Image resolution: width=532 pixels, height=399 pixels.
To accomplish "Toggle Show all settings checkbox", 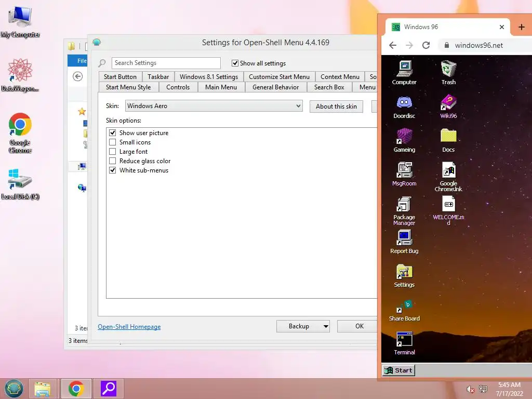I will tap(235, 63).
